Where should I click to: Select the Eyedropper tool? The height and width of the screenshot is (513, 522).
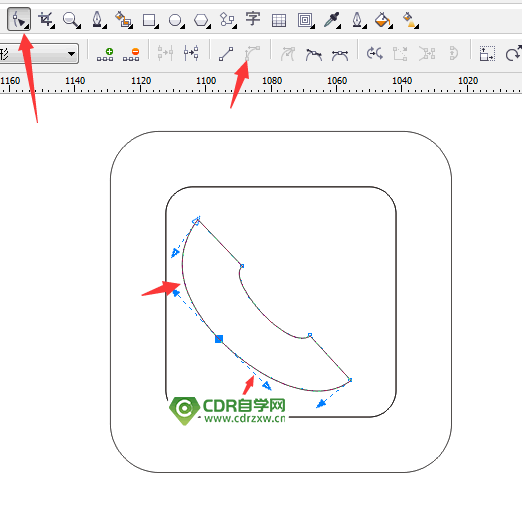pos(332,20)
